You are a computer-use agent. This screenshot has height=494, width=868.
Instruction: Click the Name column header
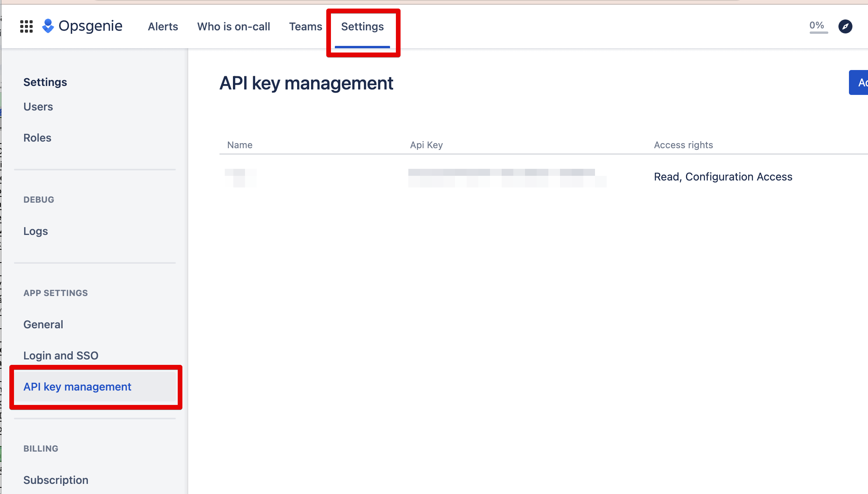(x=240, y=145)
